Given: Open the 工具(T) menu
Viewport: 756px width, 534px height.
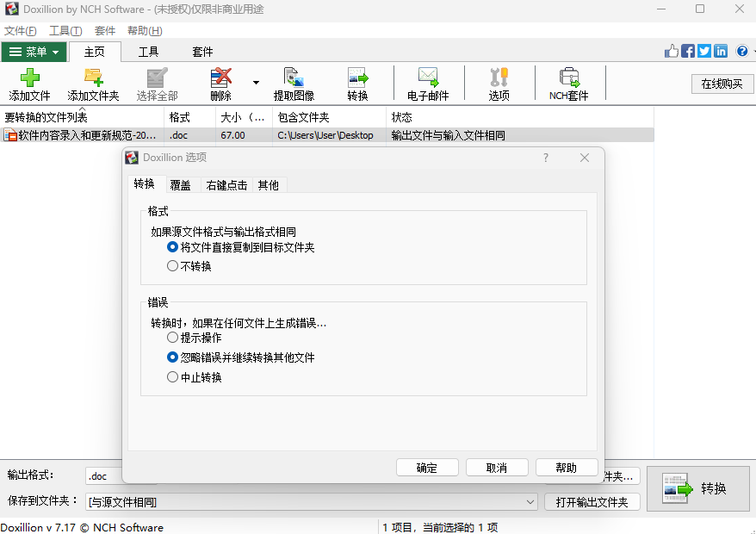Looking at the screenshot, I should [x=65, y=31].
